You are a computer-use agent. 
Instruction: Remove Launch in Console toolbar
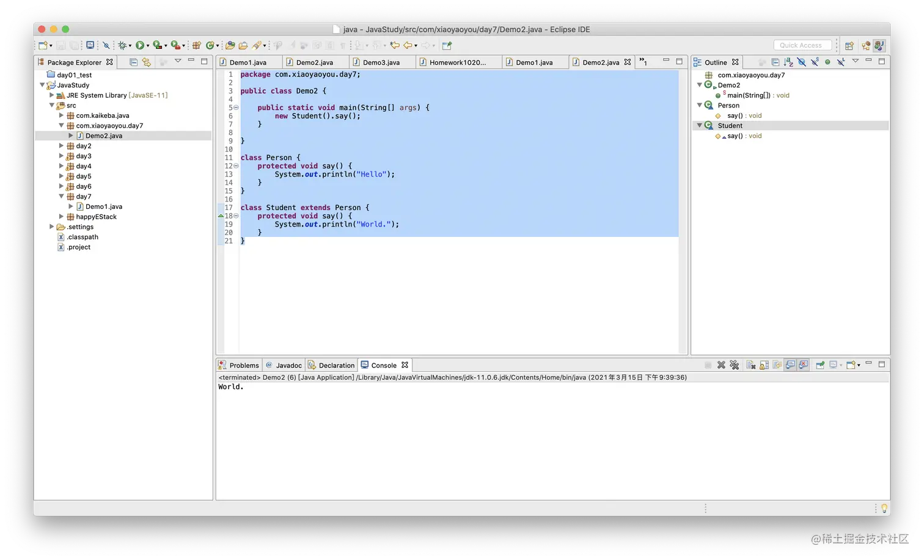coord(721,365)
